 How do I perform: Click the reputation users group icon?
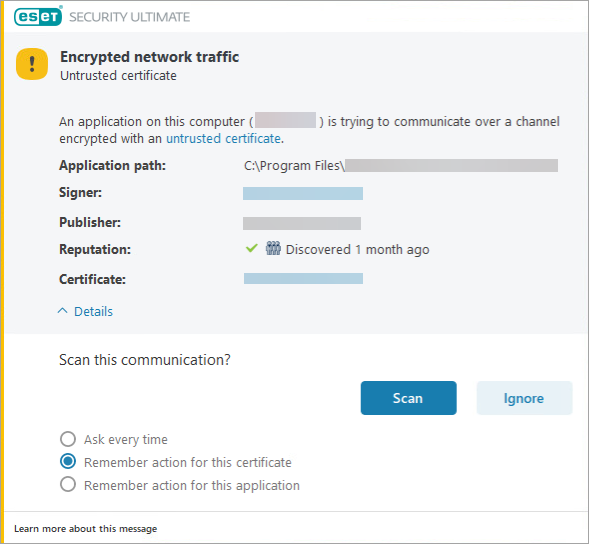pyautogui.click(x=273, y=248)
